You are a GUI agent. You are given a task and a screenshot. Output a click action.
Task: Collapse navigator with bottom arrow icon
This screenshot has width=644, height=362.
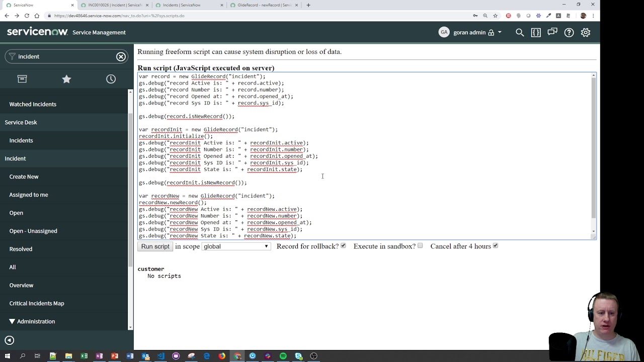(x=9, y=340)
